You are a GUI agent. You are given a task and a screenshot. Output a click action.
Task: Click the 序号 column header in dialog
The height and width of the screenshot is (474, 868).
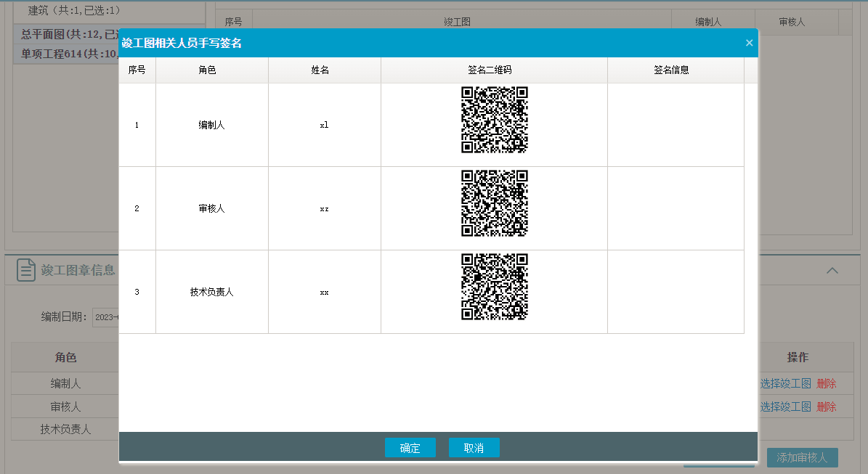tap(137, 70)
